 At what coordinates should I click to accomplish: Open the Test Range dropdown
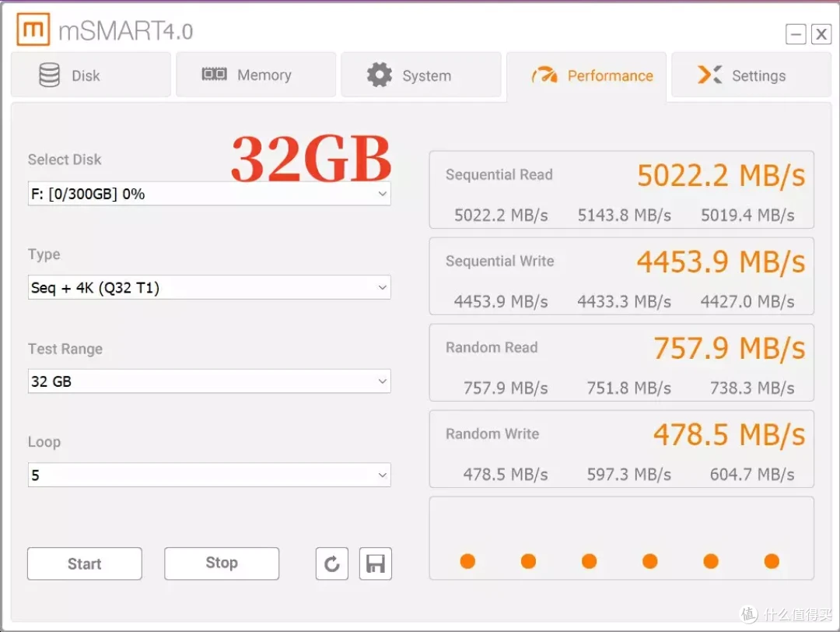[x=209, y=381]
